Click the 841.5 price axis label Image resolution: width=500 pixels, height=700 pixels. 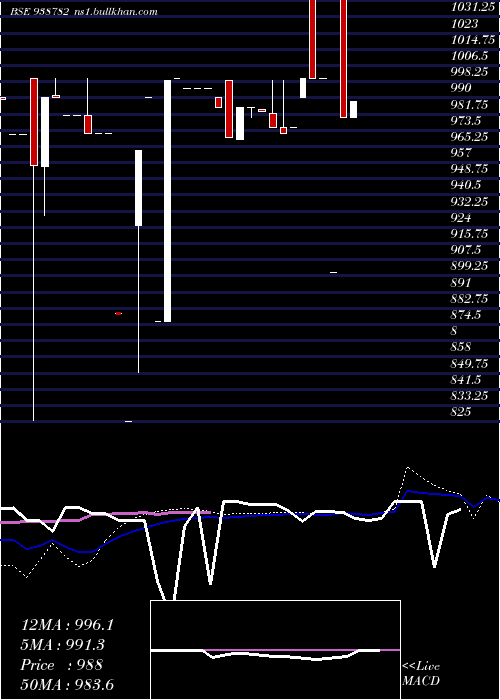(466, 380)
